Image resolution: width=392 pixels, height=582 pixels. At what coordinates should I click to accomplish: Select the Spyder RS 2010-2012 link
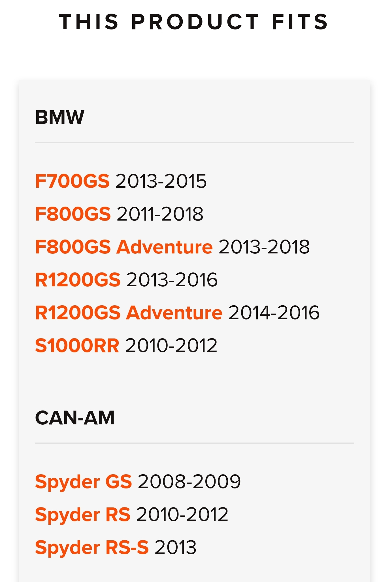click(x=83, y=514)
